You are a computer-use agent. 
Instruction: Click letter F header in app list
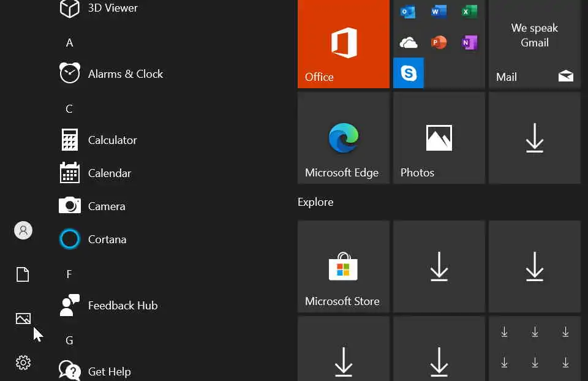pos(69,274)
